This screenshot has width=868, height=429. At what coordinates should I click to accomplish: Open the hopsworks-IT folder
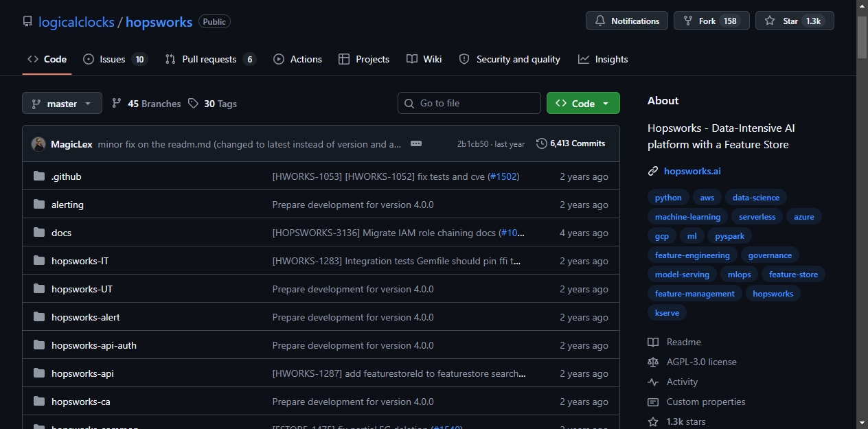tap(80, 261)
